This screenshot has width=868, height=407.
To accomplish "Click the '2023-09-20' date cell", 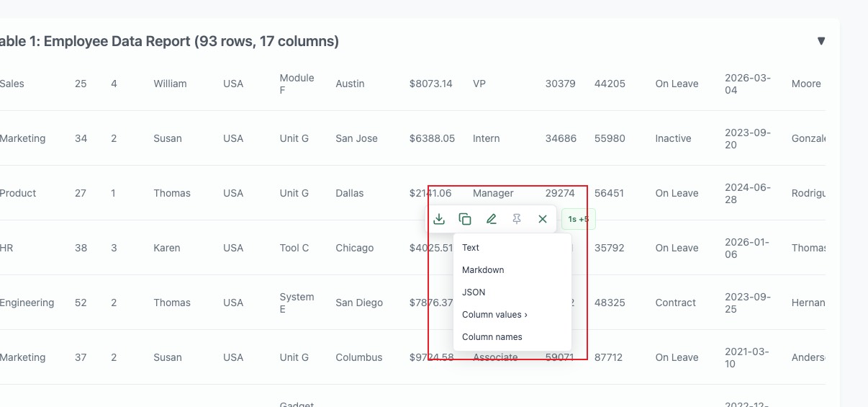I will point(748,138).
